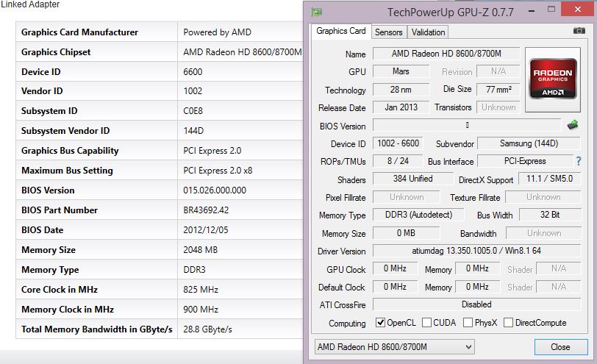This screenshot has width=597, height=364.
Task: Click Subsystem ID value 'C0E8'
Action: (x=193, y=111)
